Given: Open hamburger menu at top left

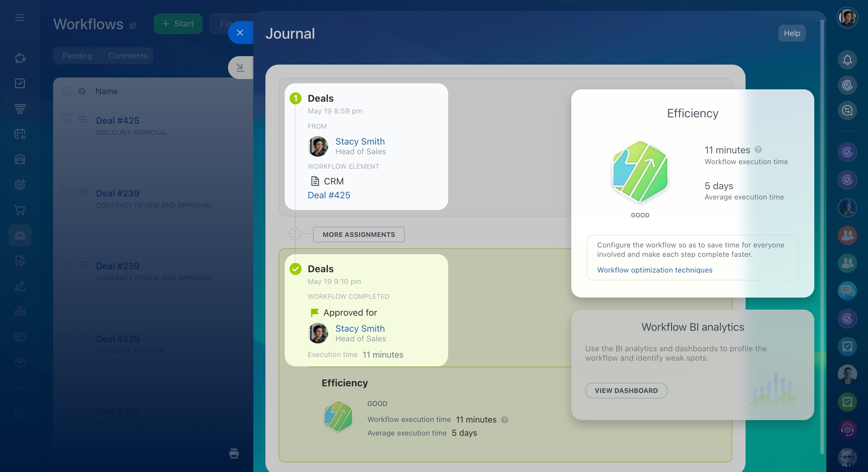Looking at the screenshot, I should click(x=20, y=18).
